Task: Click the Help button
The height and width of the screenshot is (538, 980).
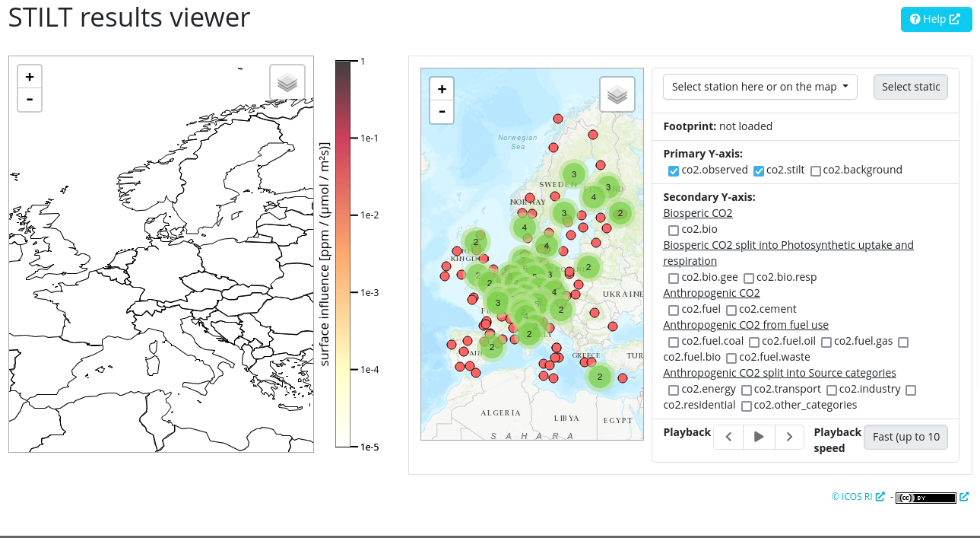Action: pyautogui.click(x=936, y=19)
